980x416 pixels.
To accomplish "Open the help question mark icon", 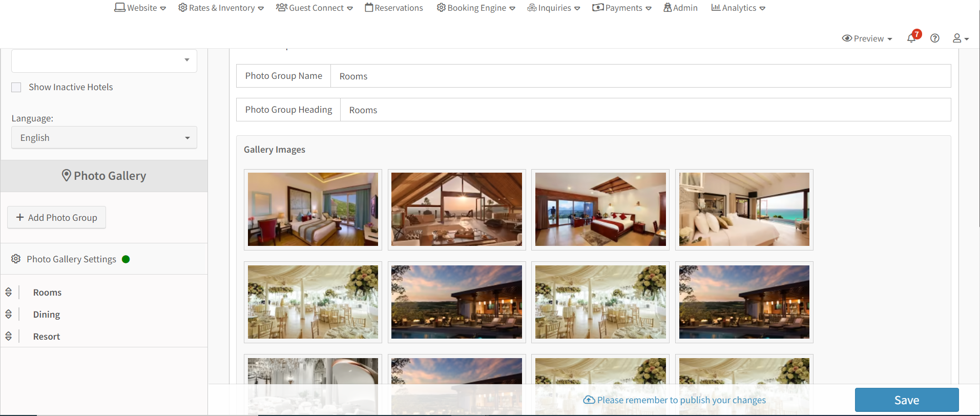I will [935, 38].
